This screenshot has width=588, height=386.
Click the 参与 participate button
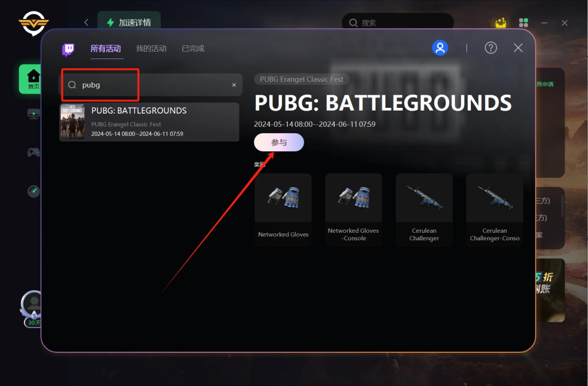(x=278, y=142)
